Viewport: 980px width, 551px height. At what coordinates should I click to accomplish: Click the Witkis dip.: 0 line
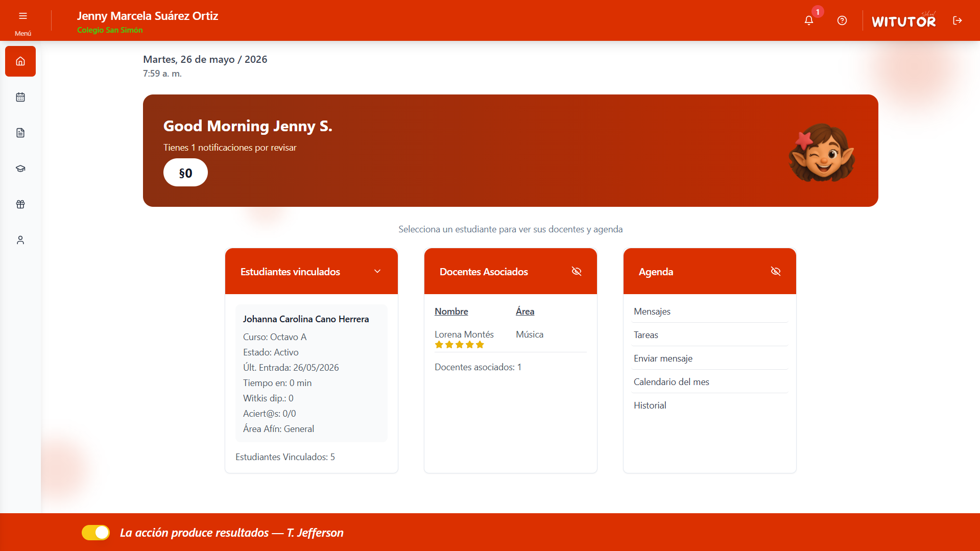268,398
